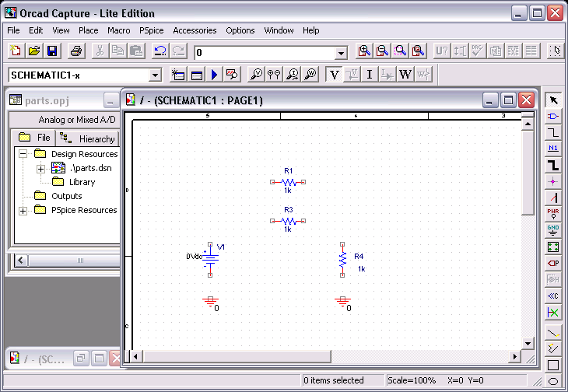Select the Place Power tool
Image resolution: width=568 pixels, height=392 pixels.
pos(553,213)
